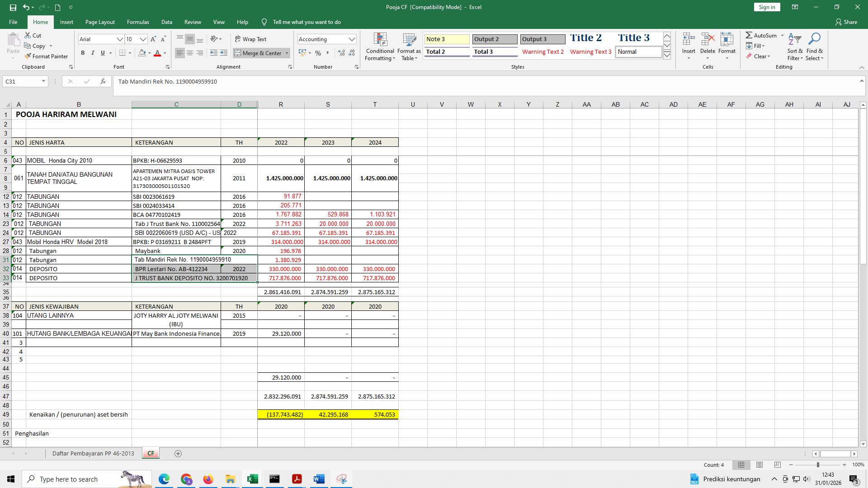Apply the Warning Text 2 cell style
This screenshot has height=488, width=868.
click(x=543, y=52)
